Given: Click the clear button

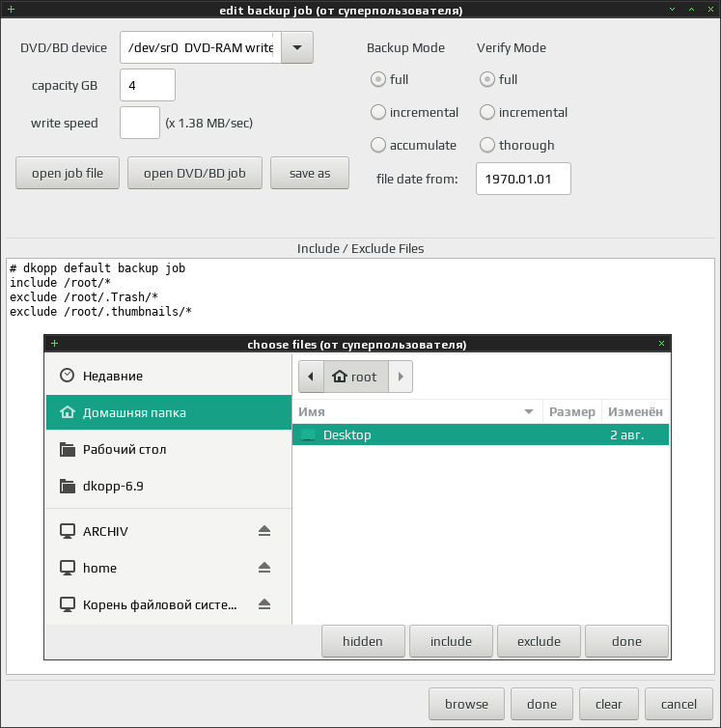Looking at the screenshot, I should click(x=609, y=704).
